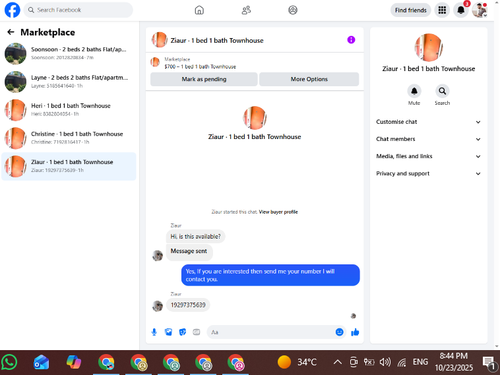Open Soonsoon 2 beds 2 baths conversation
This screenshot has width=500, height=375.
[69, 53]
